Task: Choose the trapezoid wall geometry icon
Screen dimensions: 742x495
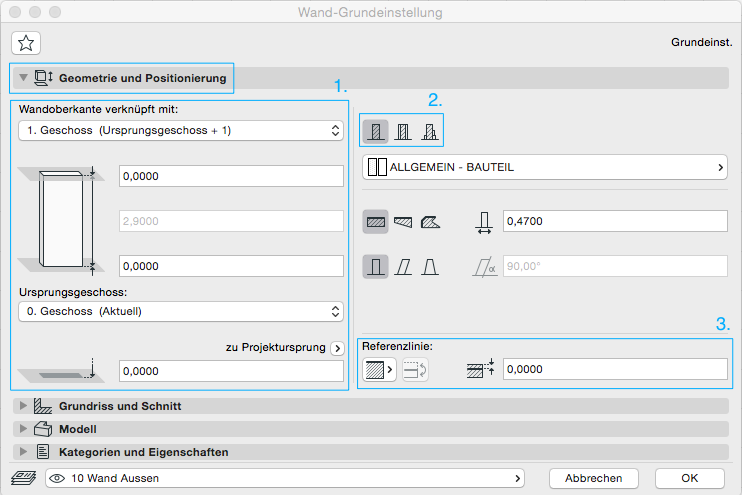Action: pyautogui.click(x=402, y=222)
